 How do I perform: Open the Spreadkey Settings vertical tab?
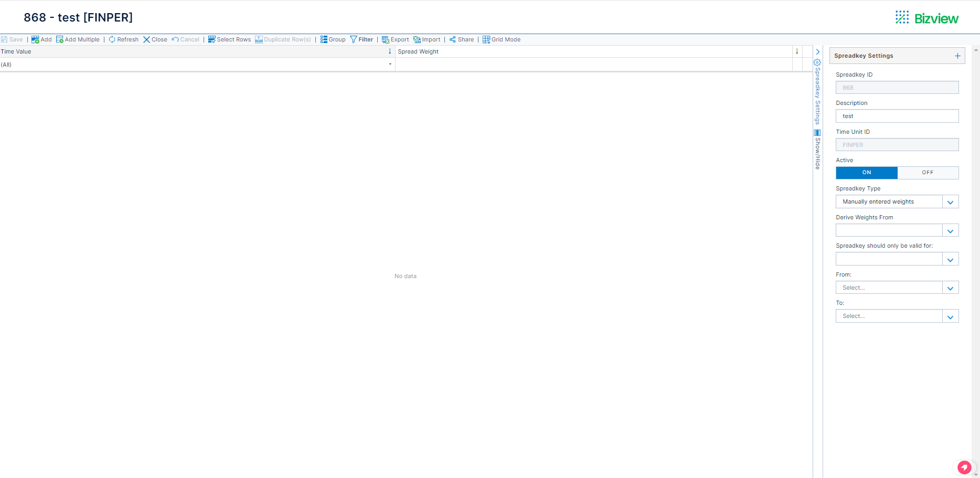point(817,92)
